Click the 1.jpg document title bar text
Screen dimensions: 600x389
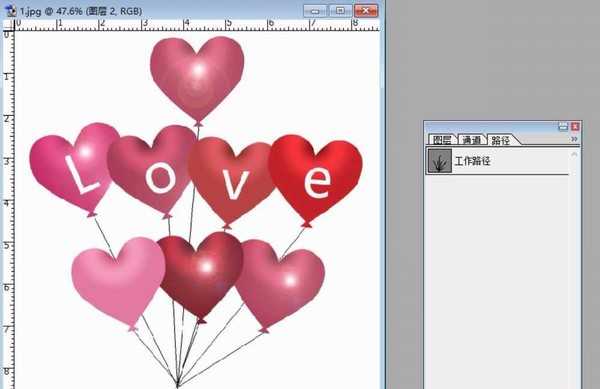pos(81,11)
